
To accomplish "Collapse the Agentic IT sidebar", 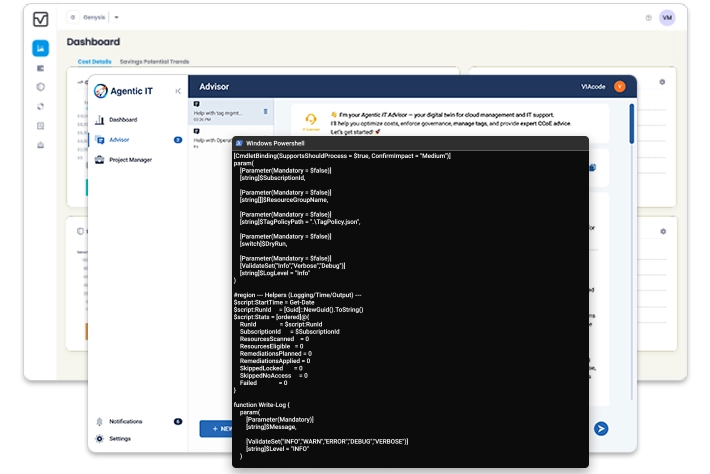I will coord(177,91).
